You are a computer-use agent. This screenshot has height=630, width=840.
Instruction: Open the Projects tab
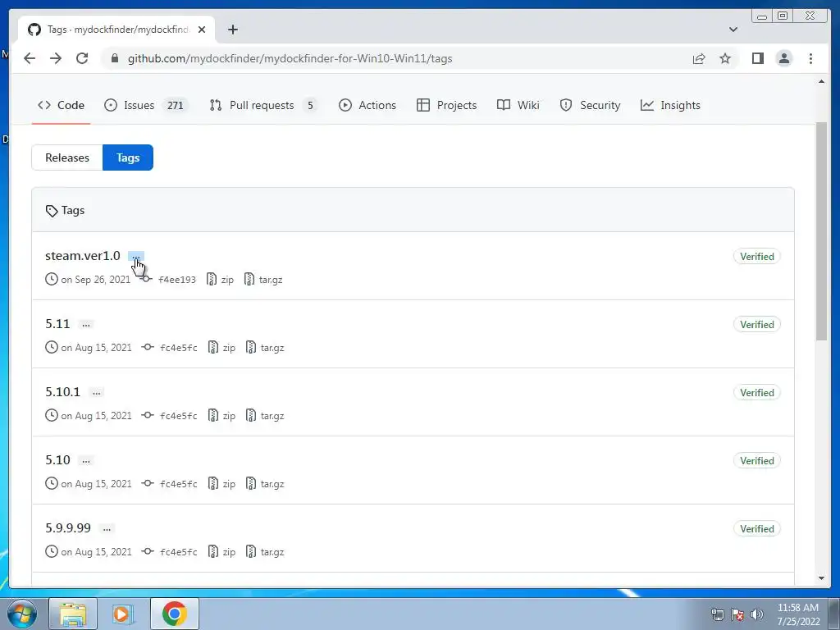447,106
